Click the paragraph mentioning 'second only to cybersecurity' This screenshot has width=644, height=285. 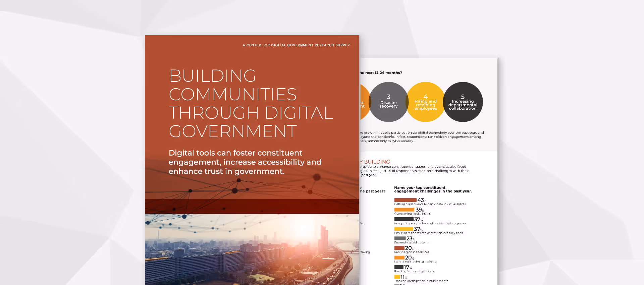tap(422, 137)
